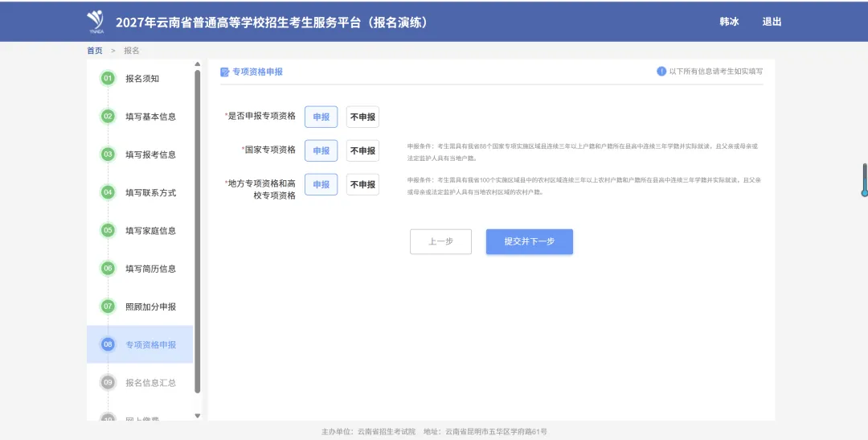Click the 88个国家专项 申报条件 description text
Screen dimensions: 868x440
pos(583,152)
